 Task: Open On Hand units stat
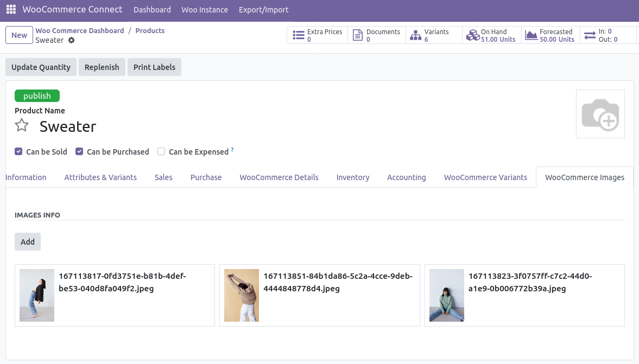[491, 35]
